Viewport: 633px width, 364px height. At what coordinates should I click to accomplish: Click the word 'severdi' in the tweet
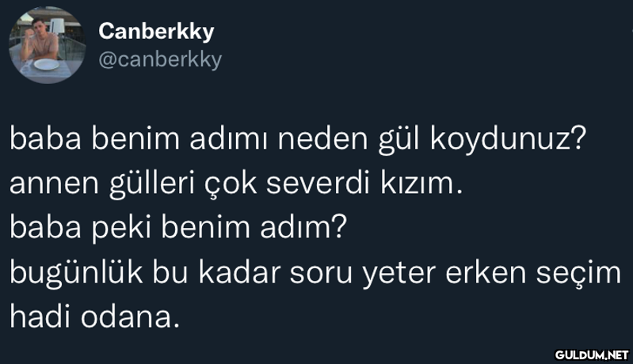318,184
